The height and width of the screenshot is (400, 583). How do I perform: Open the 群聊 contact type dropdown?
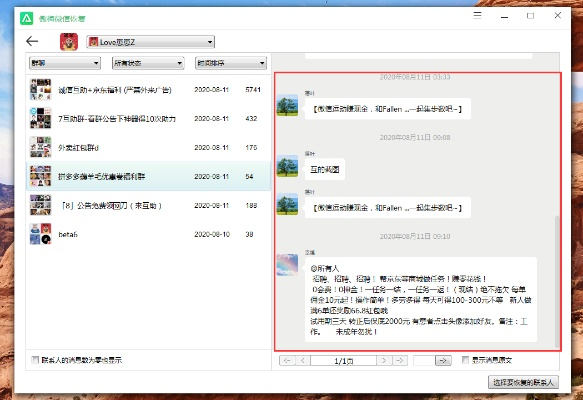tap(65, 63)
